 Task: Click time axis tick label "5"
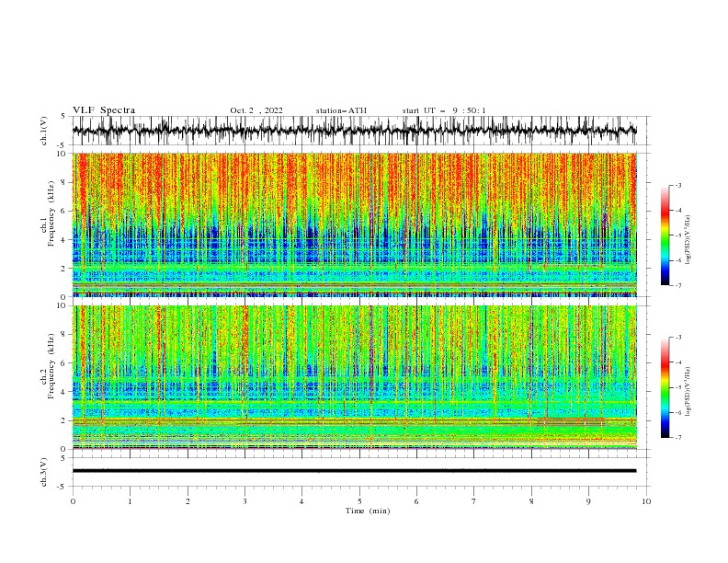coord(359,501)
